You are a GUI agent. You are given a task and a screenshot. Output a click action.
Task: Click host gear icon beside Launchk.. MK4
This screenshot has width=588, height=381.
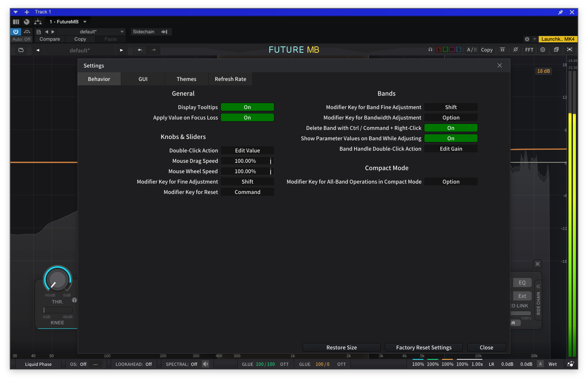tap(527, 39)
